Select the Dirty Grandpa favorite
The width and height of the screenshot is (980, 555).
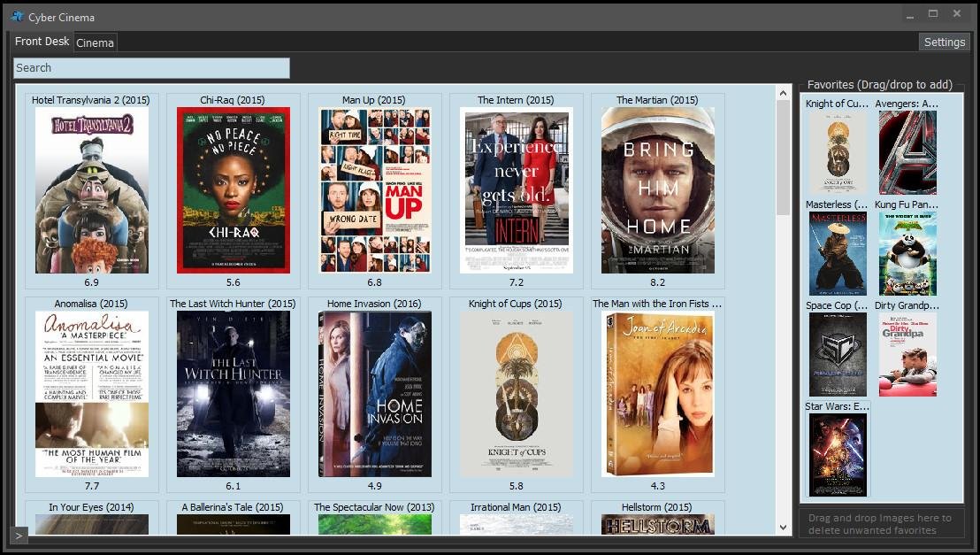point(908,354)
